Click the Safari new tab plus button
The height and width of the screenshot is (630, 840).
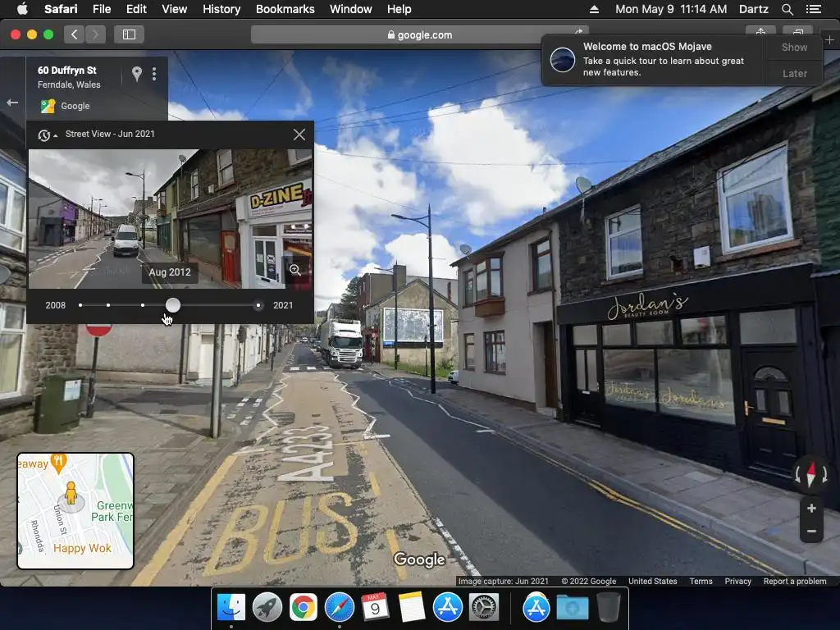tap(829, 39)
